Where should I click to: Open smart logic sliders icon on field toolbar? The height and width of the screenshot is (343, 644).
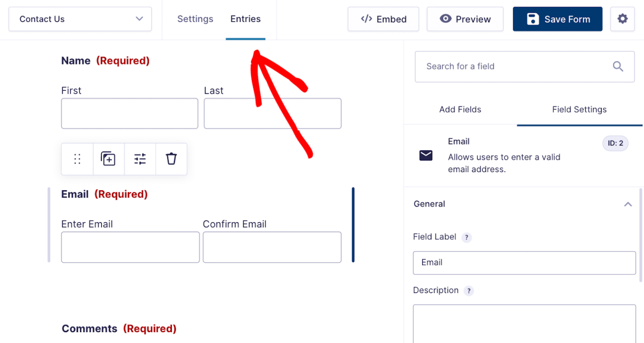coord(140,159)
